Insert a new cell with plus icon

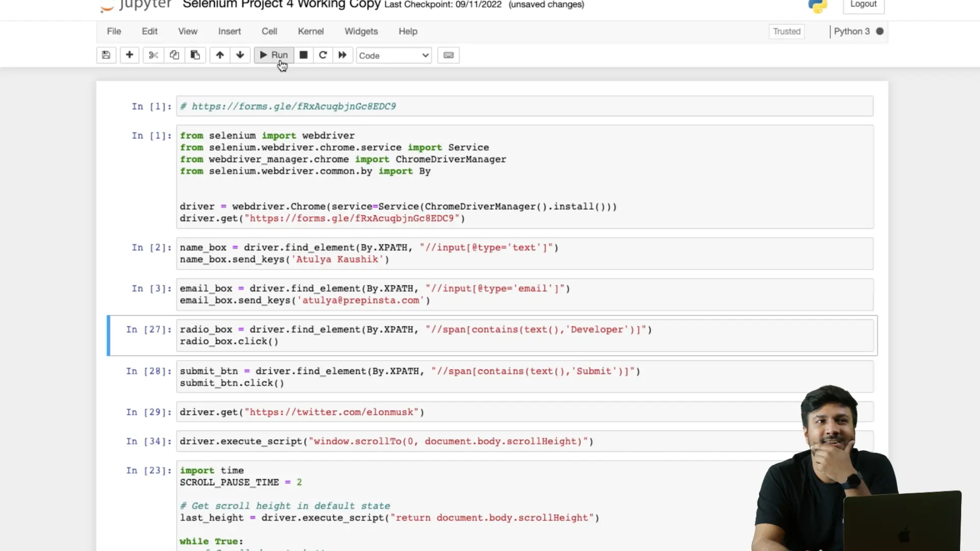coord(130,55)
